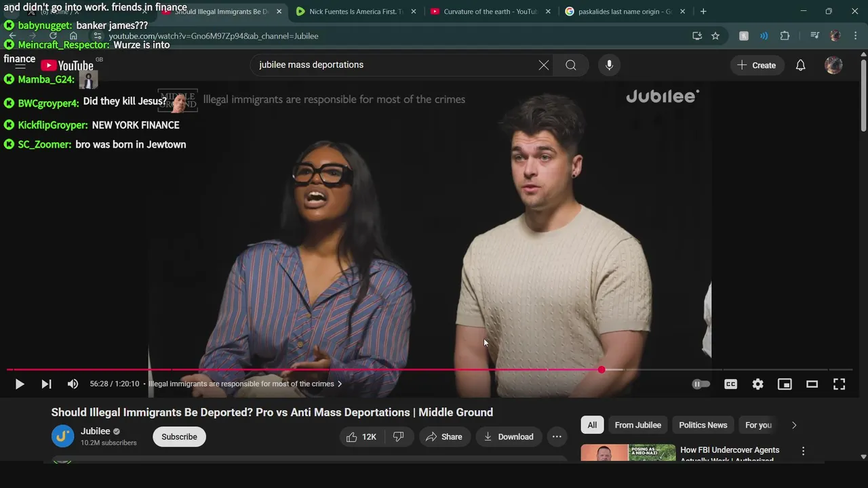
Task: Close the 'Should Illegal Immigrants Be Deported' tab
Action: tap(279, 12)
